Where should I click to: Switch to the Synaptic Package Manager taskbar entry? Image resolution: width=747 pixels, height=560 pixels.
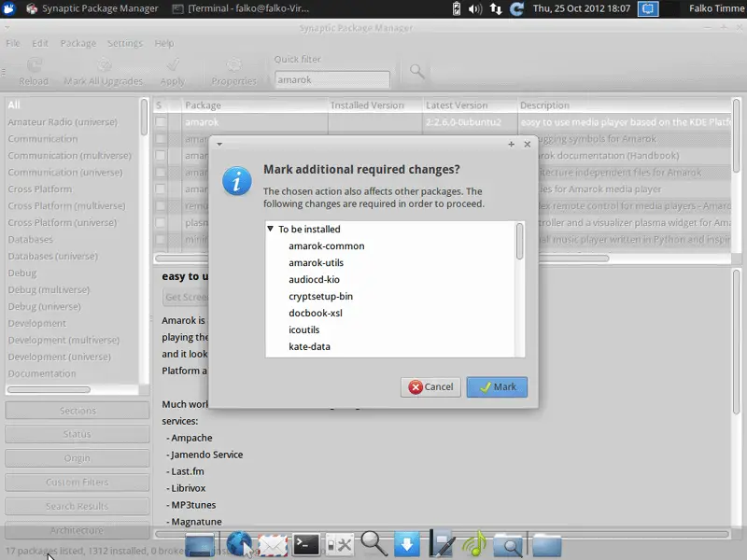pos(92,8)
